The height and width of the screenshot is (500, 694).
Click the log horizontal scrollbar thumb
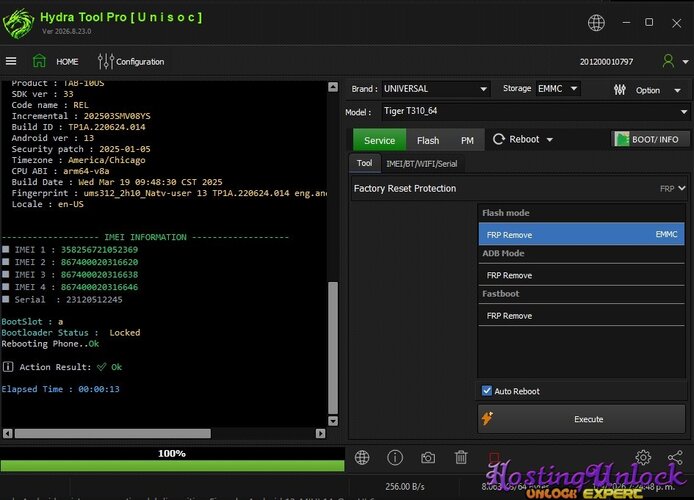tap(112, 433)
